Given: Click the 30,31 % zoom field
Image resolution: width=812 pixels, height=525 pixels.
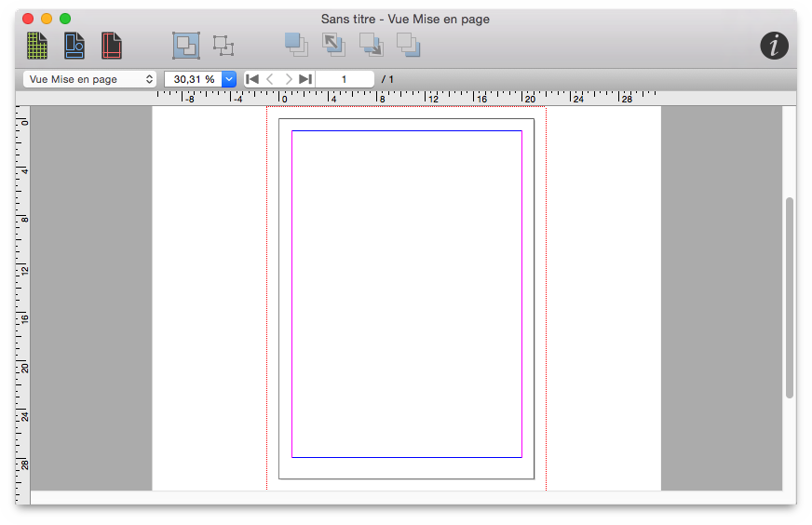Looking at the screenshot, I should [193, 79].
